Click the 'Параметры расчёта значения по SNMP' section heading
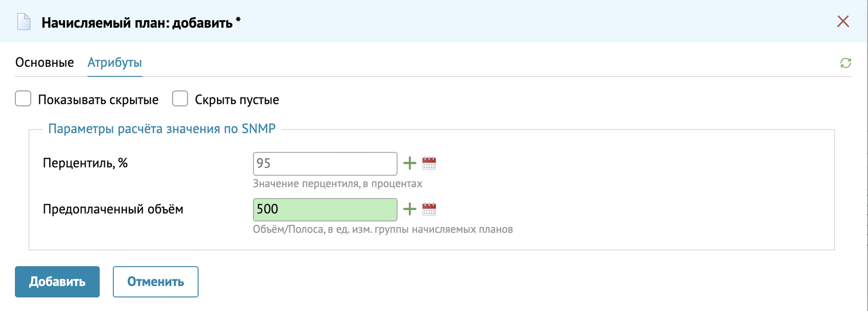This screenshot has width=868, height=311. tap(162, 129)
